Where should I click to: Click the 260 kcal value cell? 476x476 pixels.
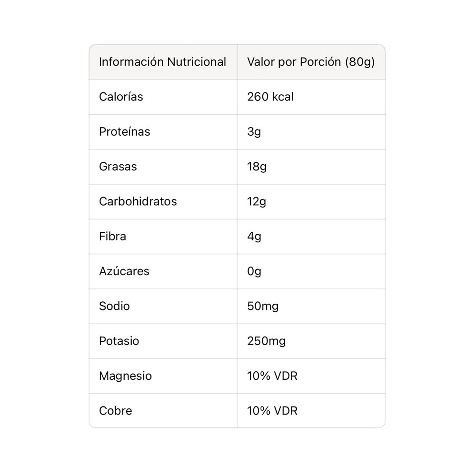coord(270,97)
